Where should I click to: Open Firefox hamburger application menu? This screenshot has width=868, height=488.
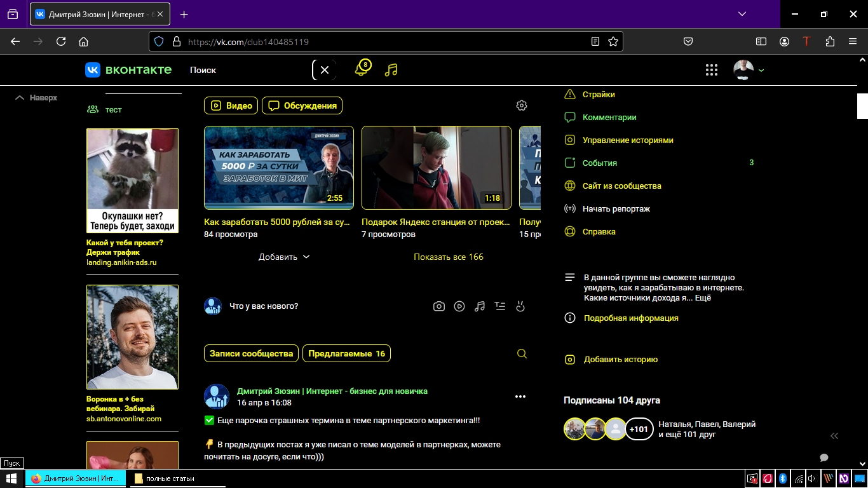pyautogui.click(x=853, y=41)
